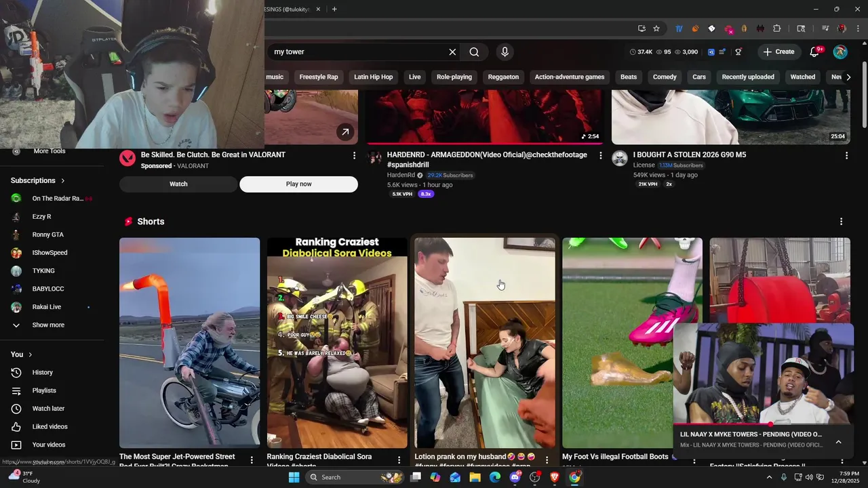Click the trophy extension icon in YouTube header

tap(738, 52)
